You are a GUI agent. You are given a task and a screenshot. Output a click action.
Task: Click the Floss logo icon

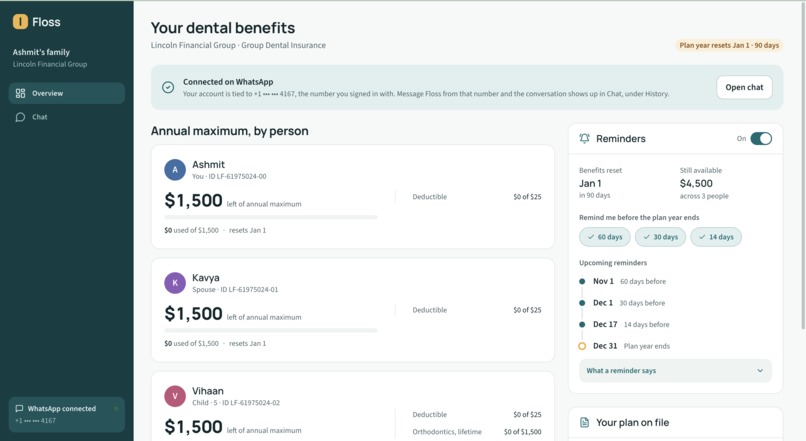pyautogui.click(x=20, y=22)
